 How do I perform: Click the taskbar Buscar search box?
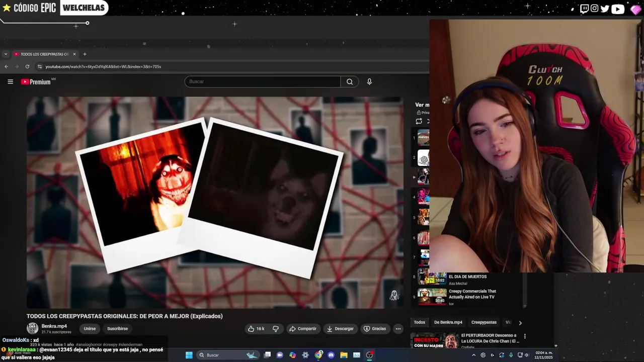coord(228,355)
